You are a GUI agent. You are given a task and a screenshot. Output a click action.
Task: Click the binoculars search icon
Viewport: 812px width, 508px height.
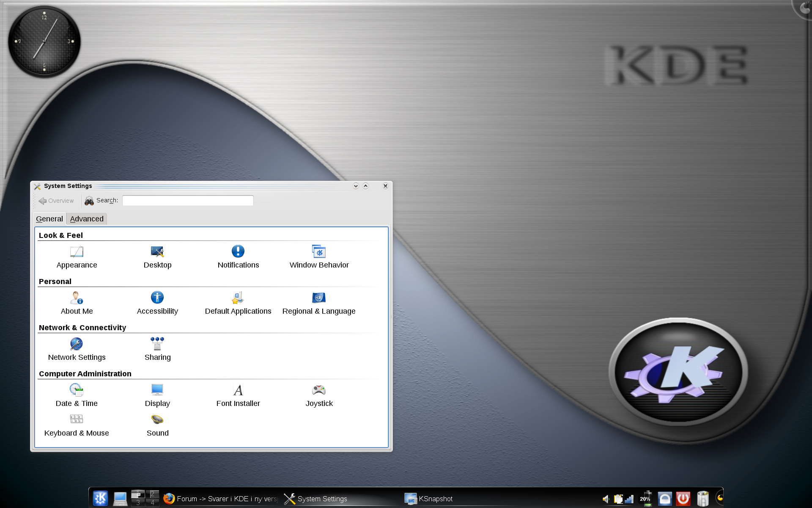point(89,201)
